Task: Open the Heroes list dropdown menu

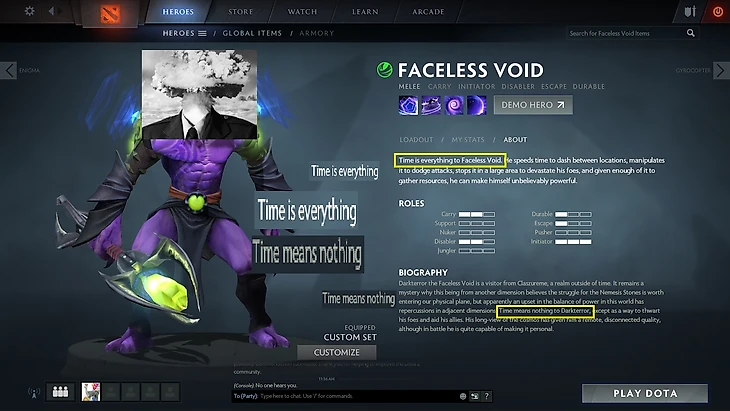Action: [184, 33]
